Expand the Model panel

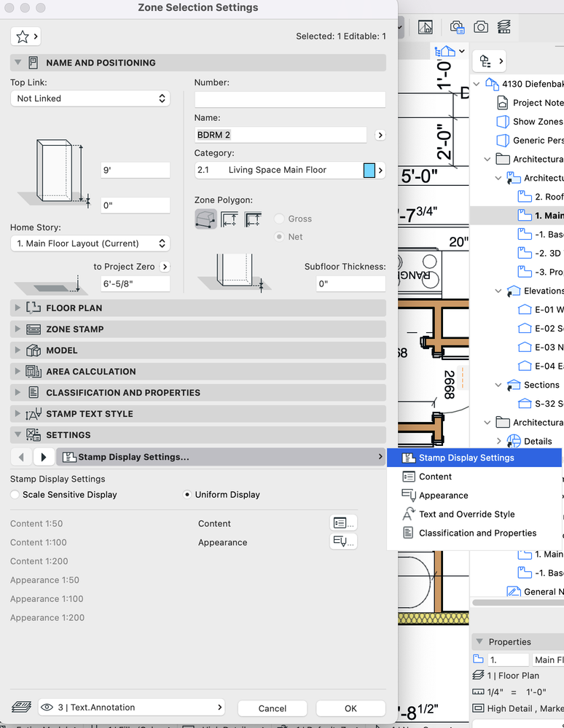[17, 350]
